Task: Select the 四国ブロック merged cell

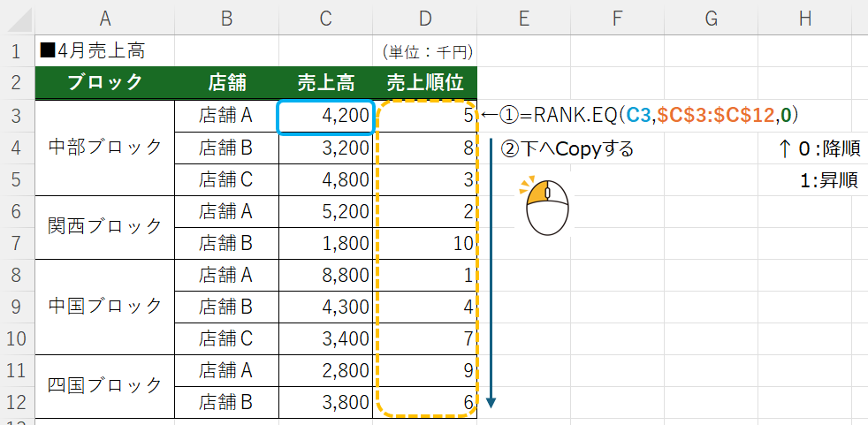Action: [105, 385]
